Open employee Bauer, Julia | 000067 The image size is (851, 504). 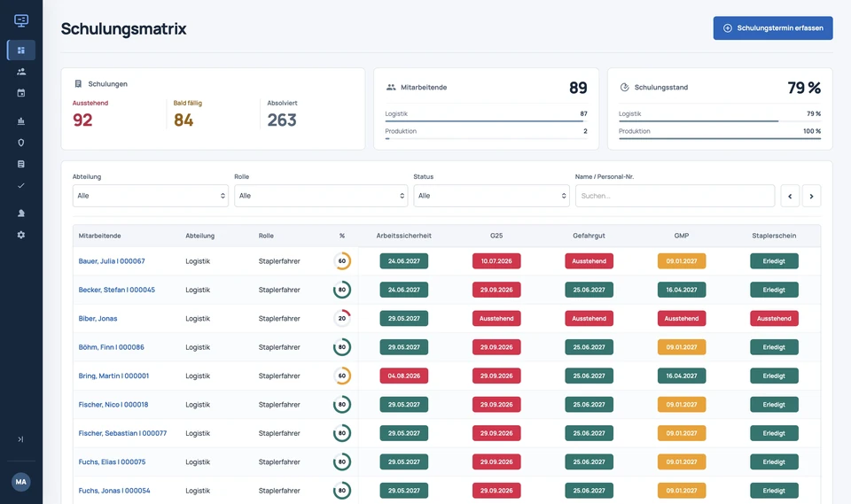(112, 261)
